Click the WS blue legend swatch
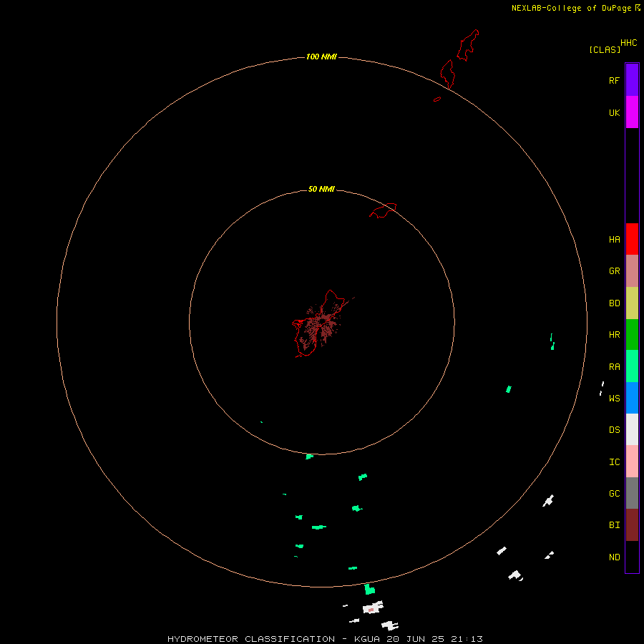644x644 pixels. tap(632, 398)
